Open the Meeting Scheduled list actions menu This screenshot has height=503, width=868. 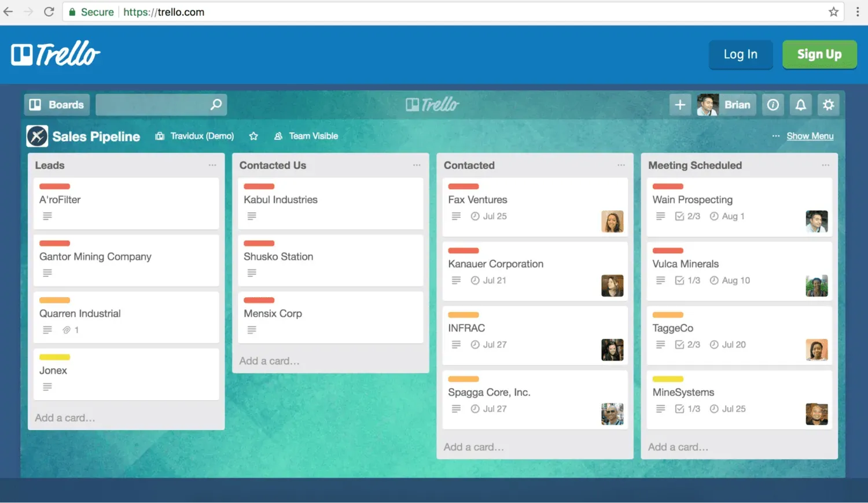click(x=826, y=165)
